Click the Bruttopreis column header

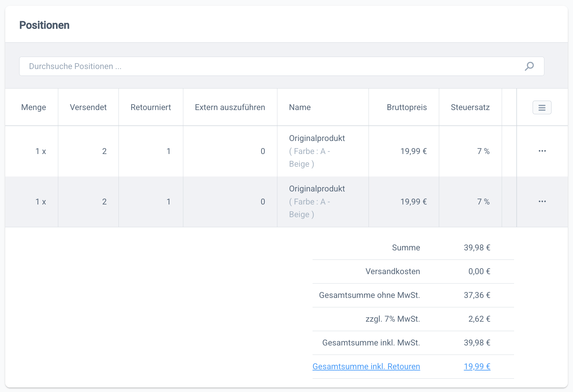click(407, 107)
